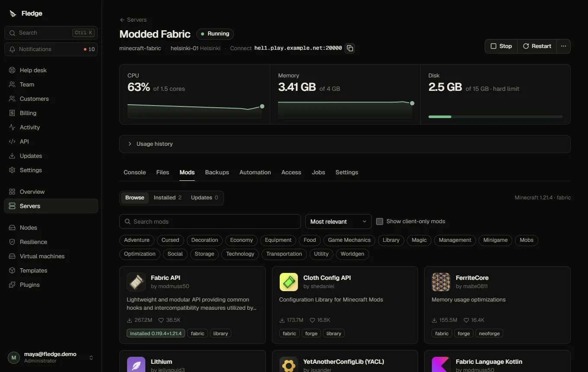The height and width of the screenshot is (372, 588).
Task: Go back to Servers list
Action: [133, 20]
